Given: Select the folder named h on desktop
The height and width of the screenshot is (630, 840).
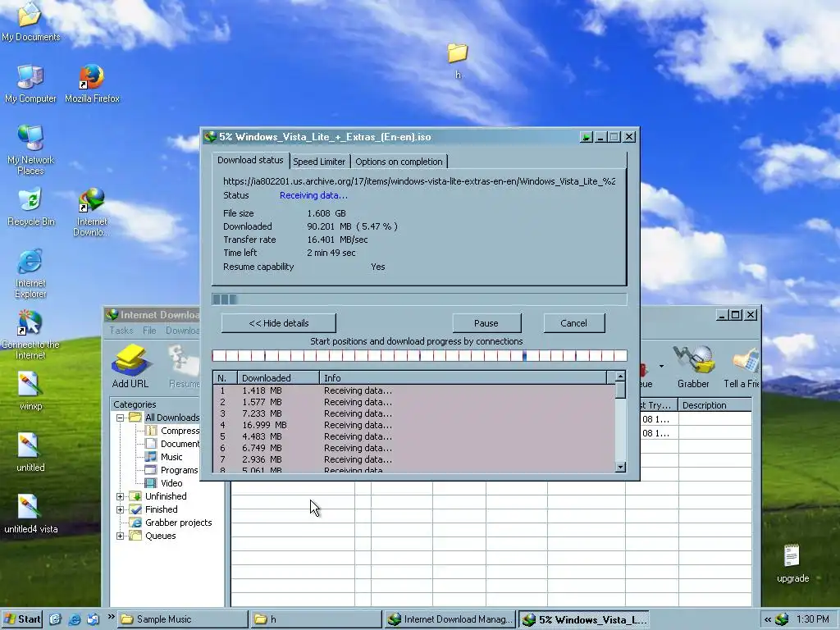Looking at the screenshot, I should (x=458, y=61).
